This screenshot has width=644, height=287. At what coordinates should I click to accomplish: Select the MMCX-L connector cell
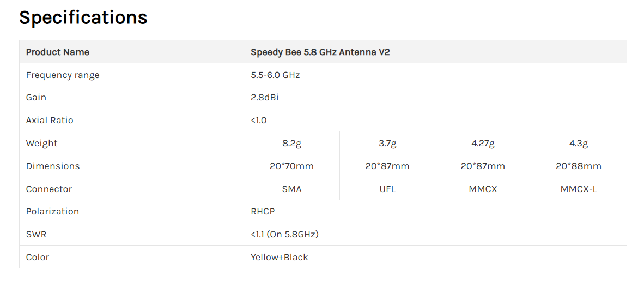[579, 189]
